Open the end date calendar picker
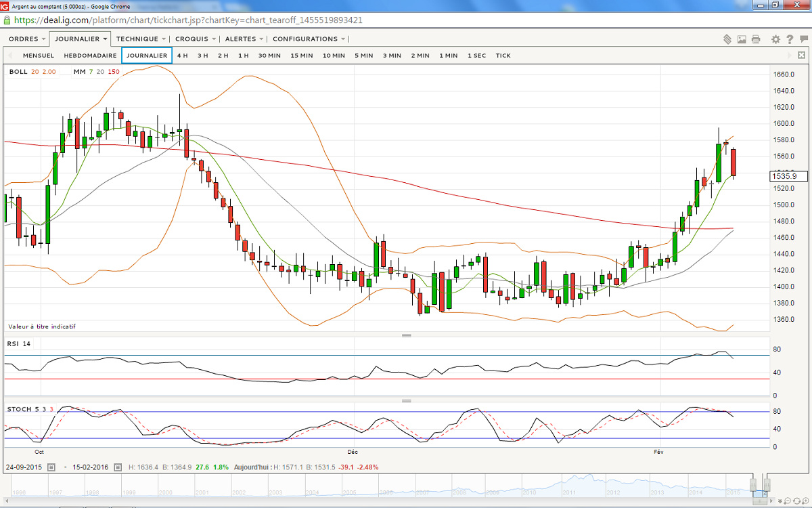Viewport: 812px width, 508px height. [x=117, y=467]
